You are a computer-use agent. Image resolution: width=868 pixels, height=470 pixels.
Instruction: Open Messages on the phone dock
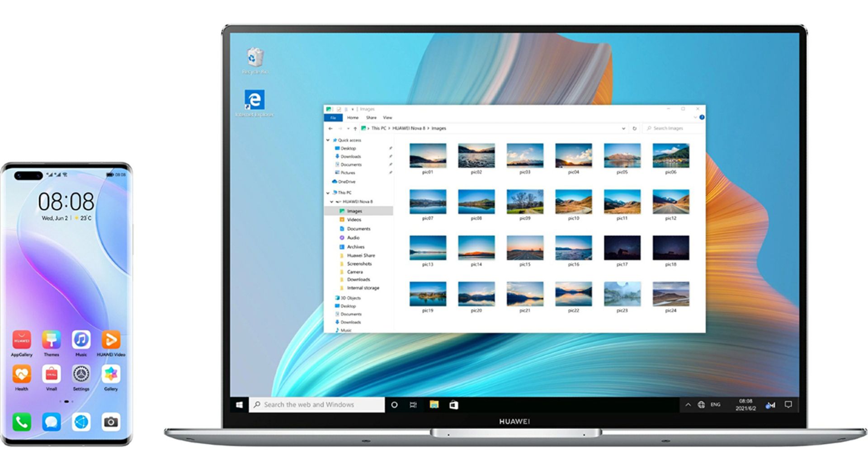[52, 422]
